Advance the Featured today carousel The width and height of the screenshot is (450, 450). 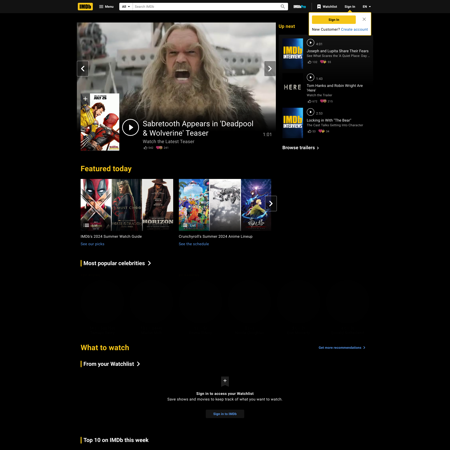[x=271, y=203]
